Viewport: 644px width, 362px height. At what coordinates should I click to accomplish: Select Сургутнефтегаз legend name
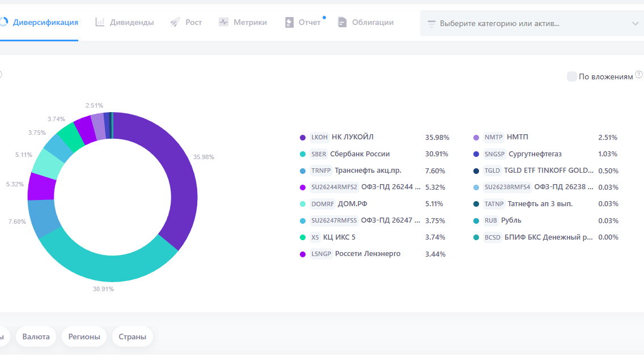click(535, 154)
